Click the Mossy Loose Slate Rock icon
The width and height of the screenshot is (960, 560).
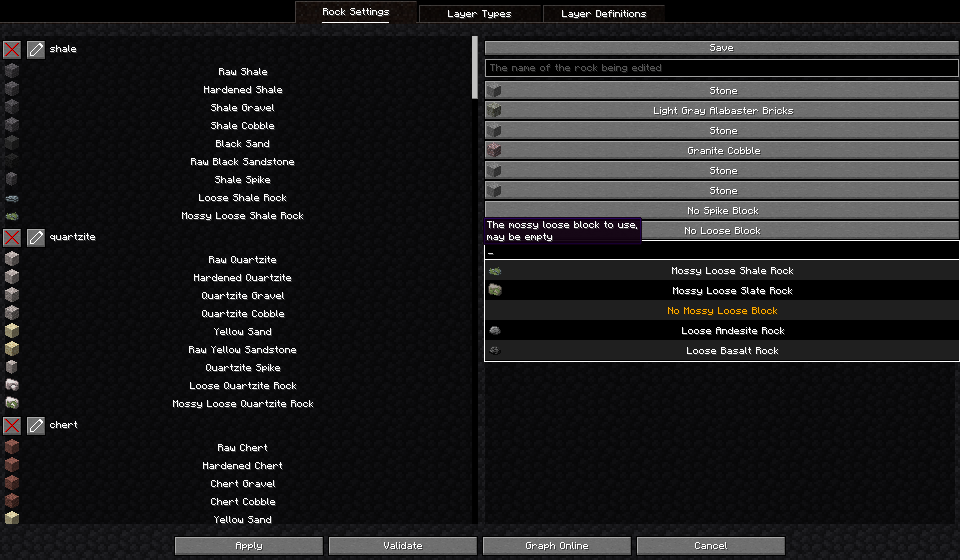tap(495, 290)
